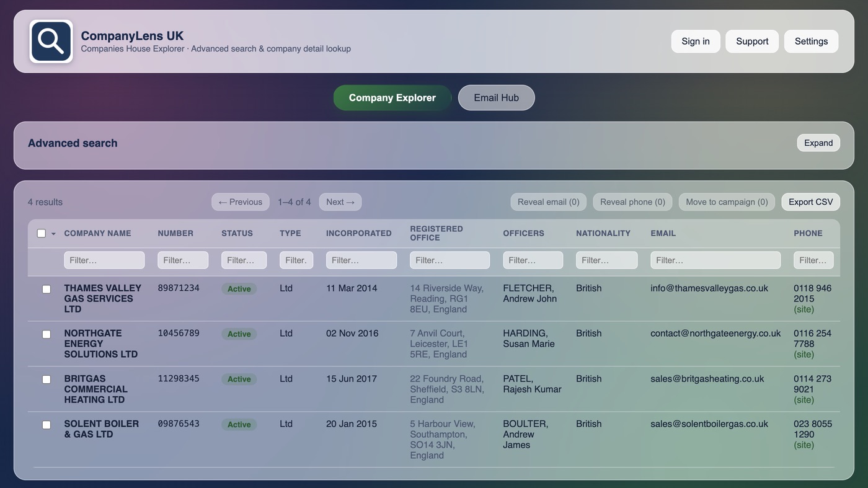Click the Active badge for Solent Boiler
This screenshot has height=488, width=868.
tap(239, 425)
